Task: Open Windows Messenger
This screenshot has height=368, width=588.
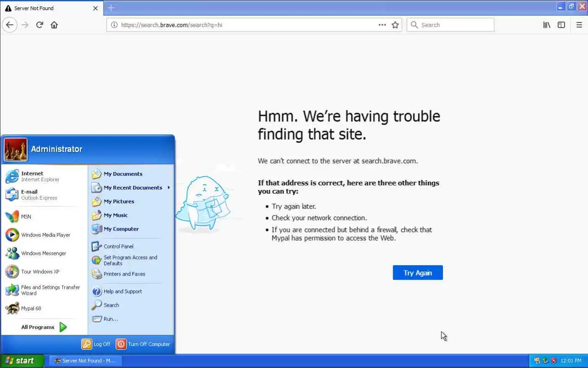Action: [44, 253]
